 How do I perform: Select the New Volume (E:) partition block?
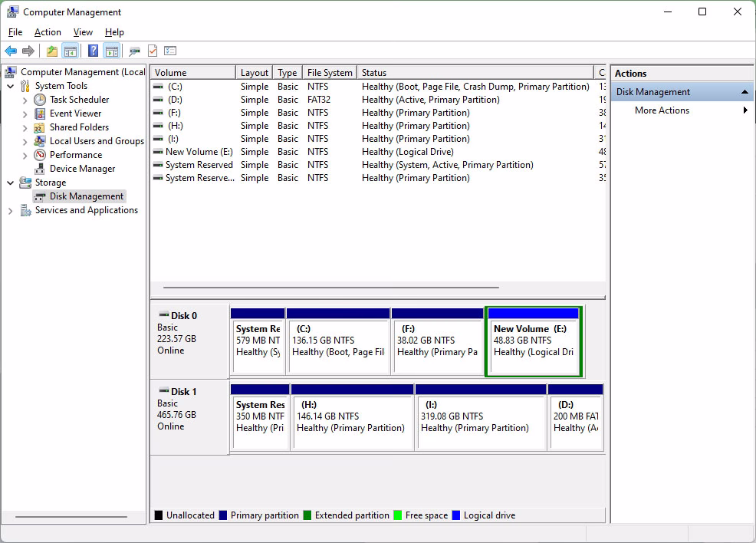pos(533,341)
